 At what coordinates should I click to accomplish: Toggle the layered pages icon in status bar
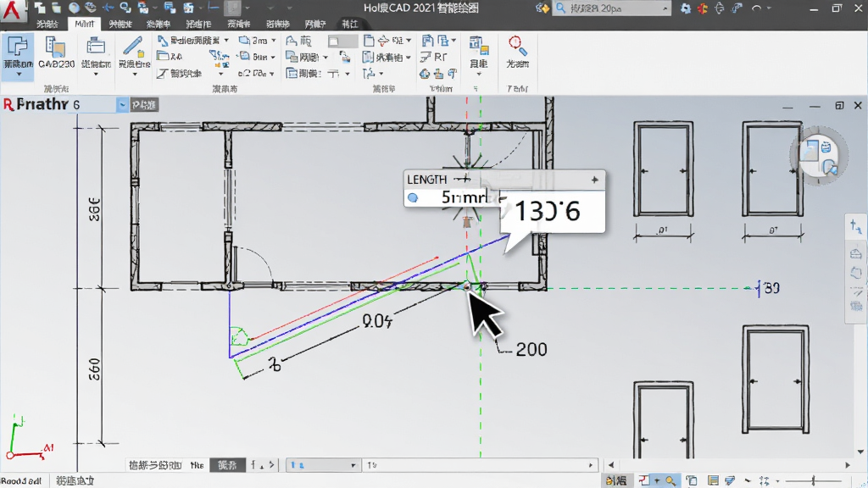[730, 480]
